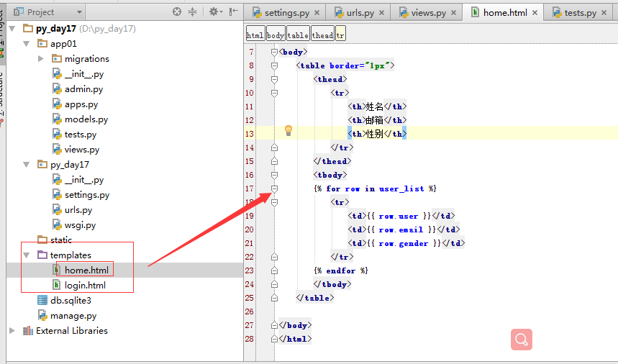Fold the body tag on line 7
Viewport: 618px width, 364px height.
click(274, 52)
